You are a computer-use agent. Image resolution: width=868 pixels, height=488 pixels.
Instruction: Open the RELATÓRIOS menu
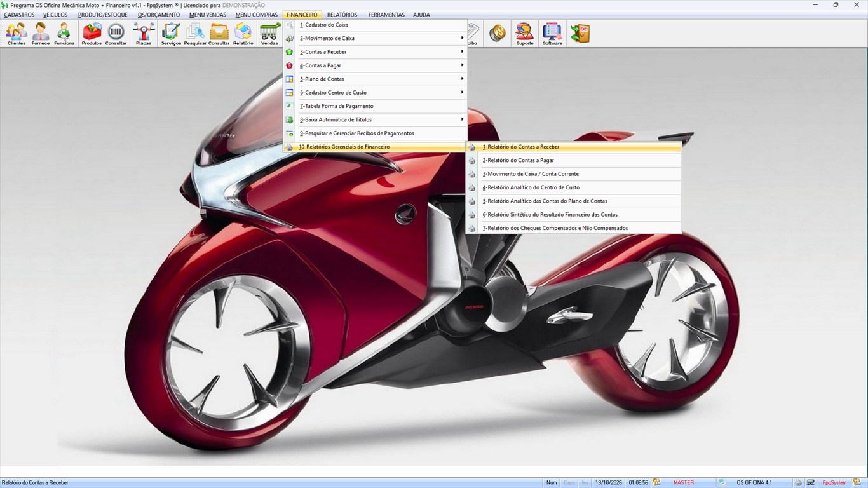coord(342,15)
